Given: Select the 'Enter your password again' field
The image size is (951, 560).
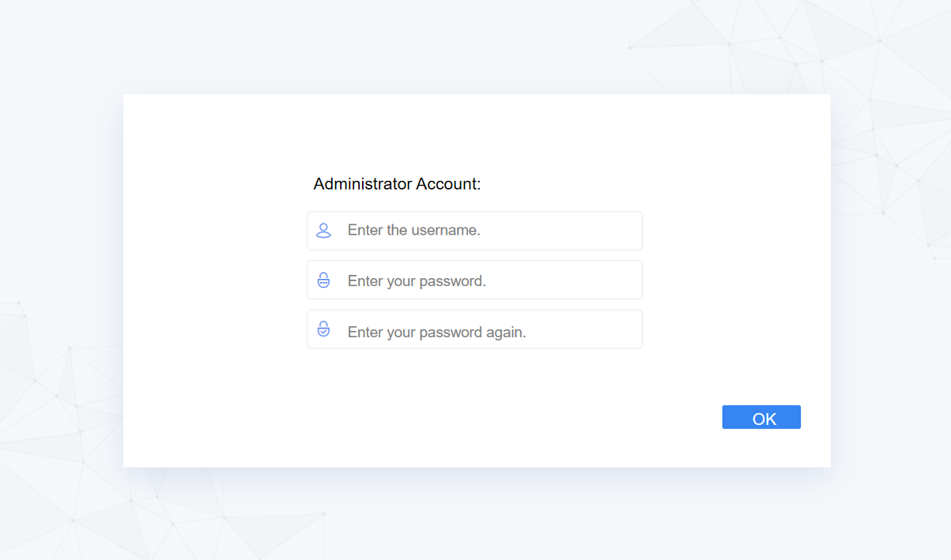Looking at the screenshot, I should (474, 329).
